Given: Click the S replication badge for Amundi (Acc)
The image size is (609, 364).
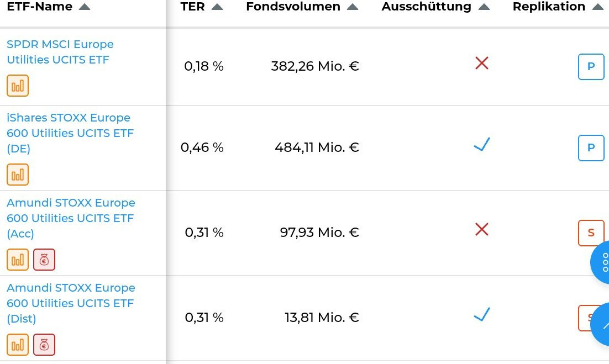Looking at the screenshot, I should coord(591,233).
